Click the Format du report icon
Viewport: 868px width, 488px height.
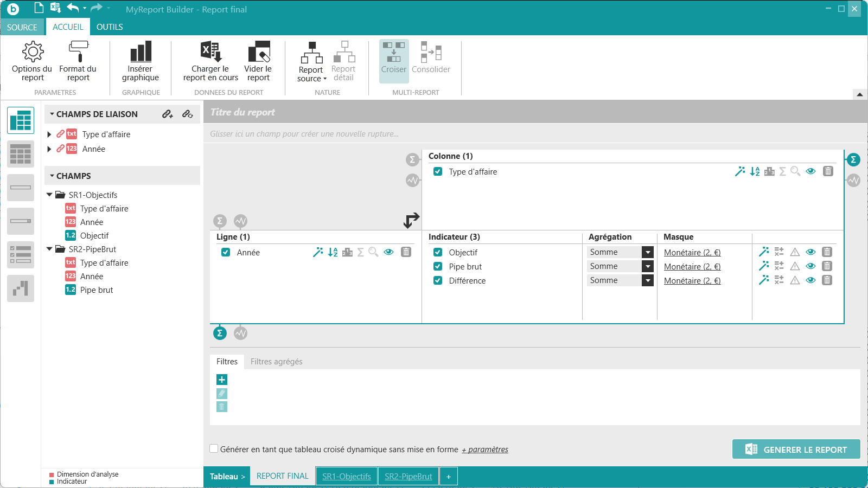[78, 52]
